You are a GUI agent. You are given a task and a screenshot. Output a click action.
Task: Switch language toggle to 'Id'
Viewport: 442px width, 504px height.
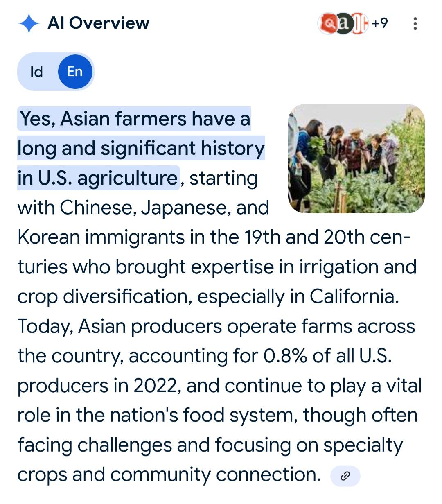point(36,72)
